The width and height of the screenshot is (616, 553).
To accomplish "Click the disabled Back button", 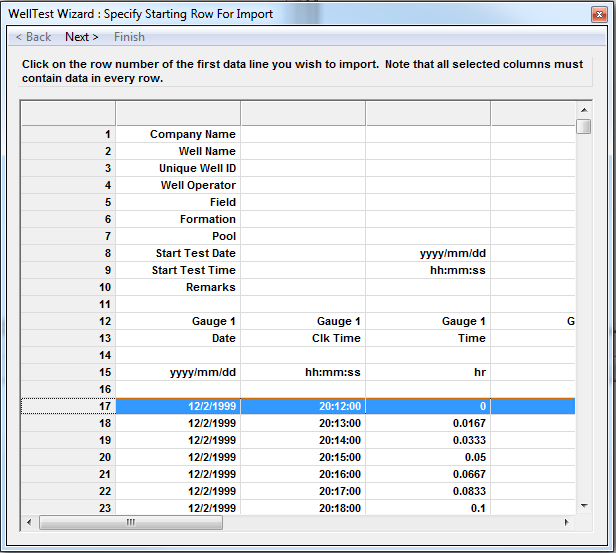I will pyautogui.click(x=33, y=37).
